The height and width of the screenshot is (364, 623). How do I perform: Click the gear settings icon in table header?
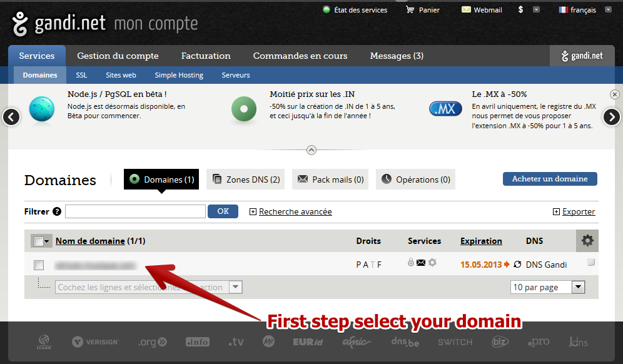pos(587,241)
